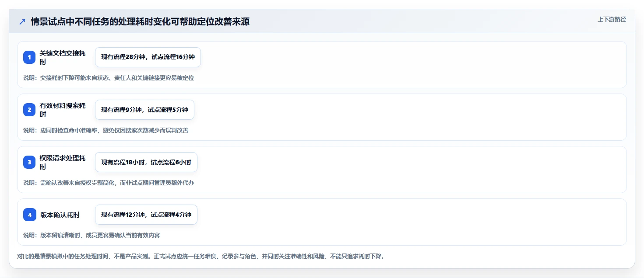644x278 pixels.
Task: Click the 关键文档交接耗时 row title
Action: [63, 57]
